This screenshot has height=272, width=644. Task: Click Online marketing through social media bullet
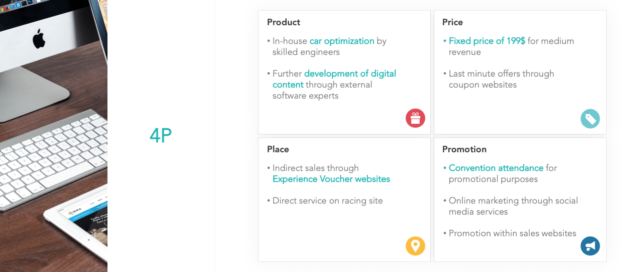coord(510,206)
